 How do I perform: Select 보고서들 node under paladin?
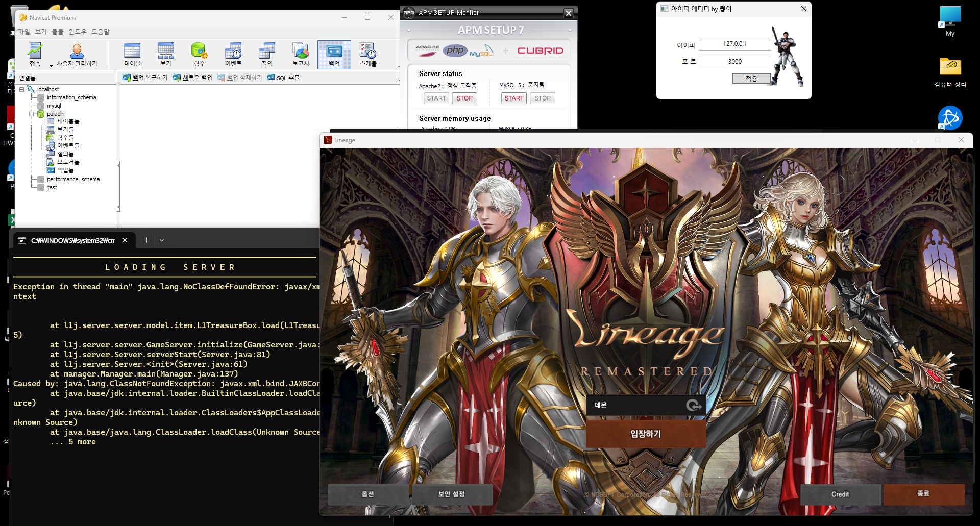pyautogui.click(x=63, y=162)
